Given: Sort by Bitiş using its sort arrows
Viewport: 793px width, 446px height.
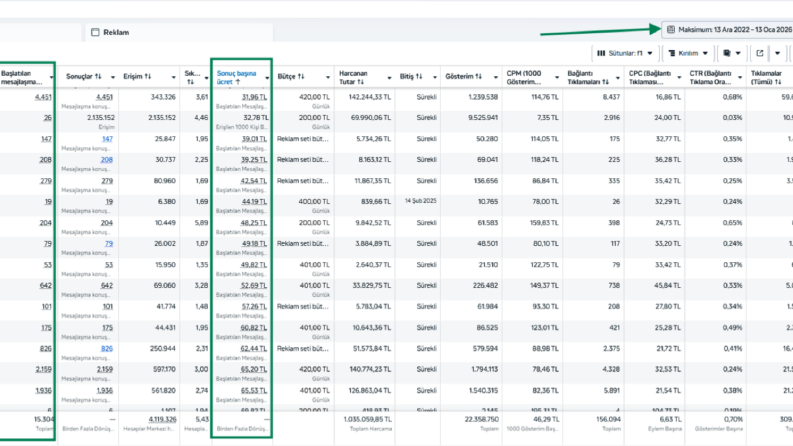Looking at the screenshot, I should 419,76.
